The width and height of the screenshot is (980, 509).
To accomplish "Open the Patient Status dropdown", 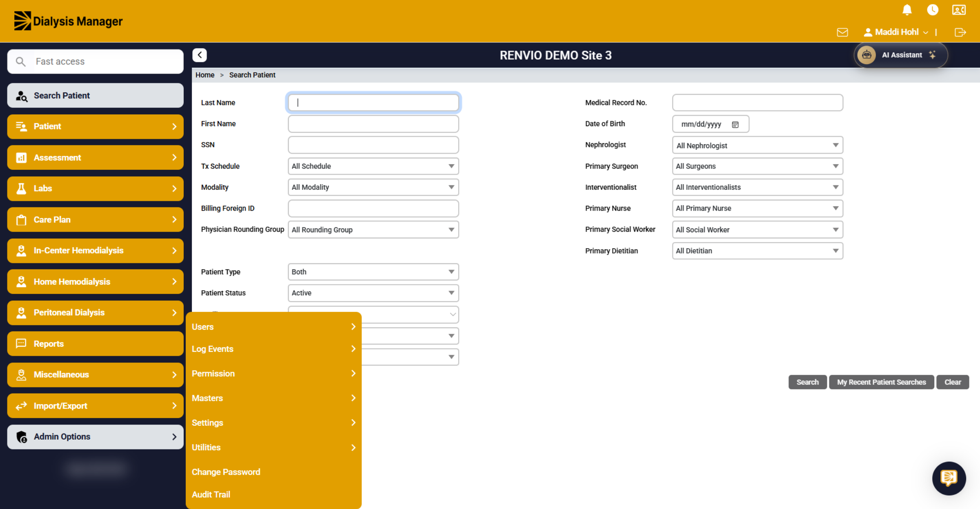I will coord(373,293).
